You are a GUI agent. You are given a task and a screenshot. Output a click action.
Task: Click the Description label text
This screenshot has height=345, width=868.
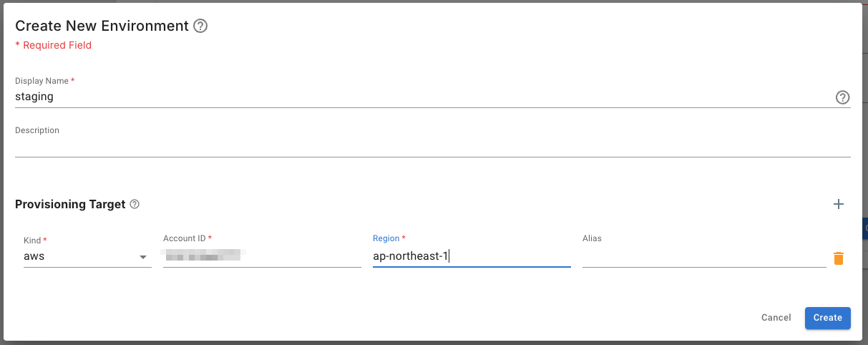pyautogui.click(x=37, y=130)
